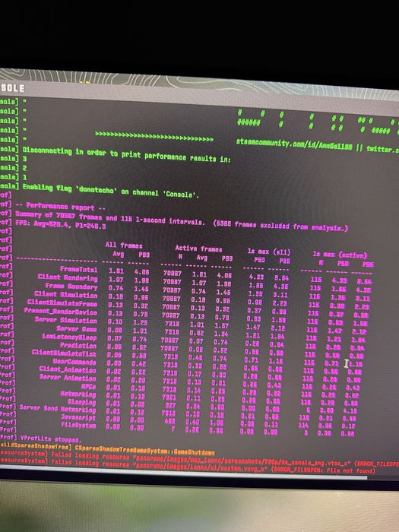Click the console's horizontal scrollbar at the bottom

pos(183,471)
